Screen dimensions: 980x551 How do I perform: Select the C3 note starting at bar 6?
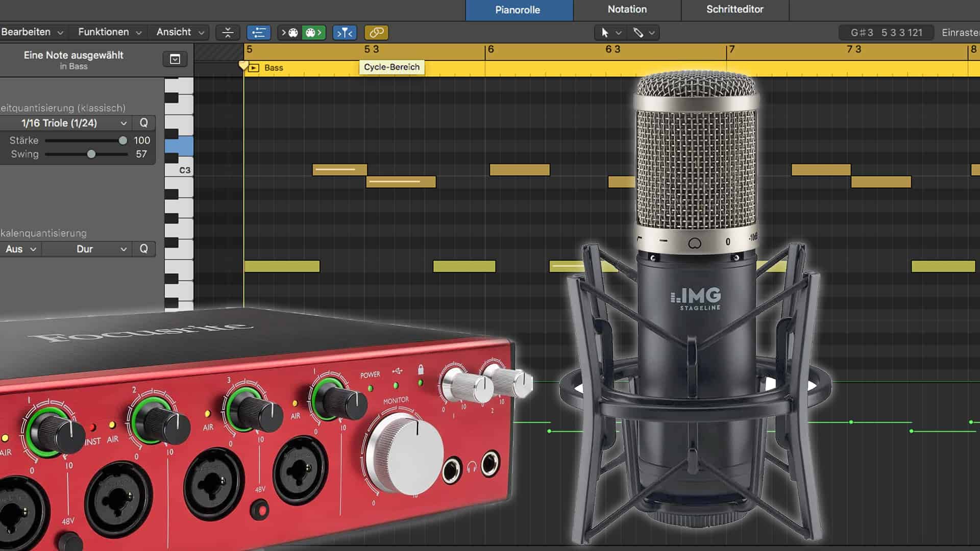tap(520, 169)
